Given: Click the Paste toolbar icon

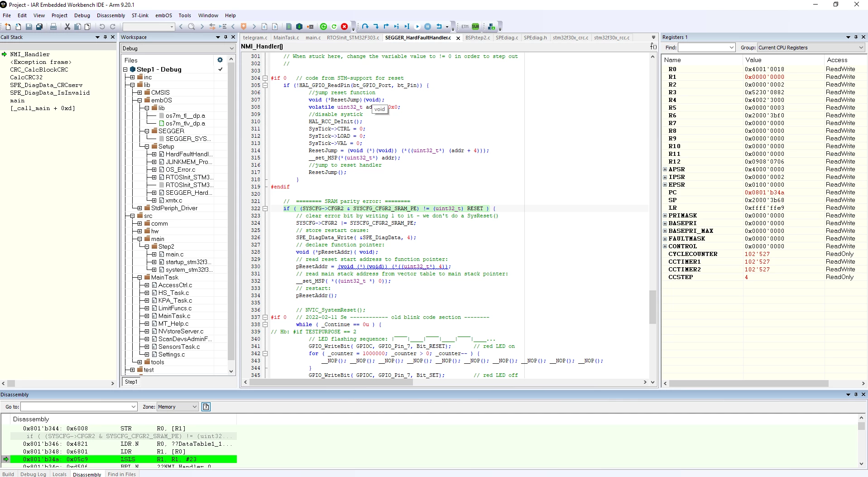Looking at the screenshot, I should pyautogui.click(x=88, y=27).
